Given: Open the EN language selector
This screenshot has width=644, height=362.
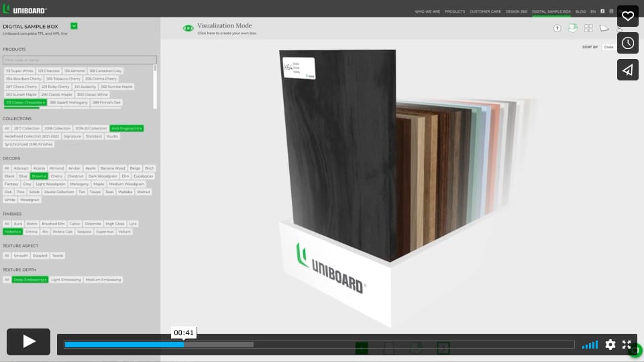Looking at the screenshot, I should (x=592, y=11).
